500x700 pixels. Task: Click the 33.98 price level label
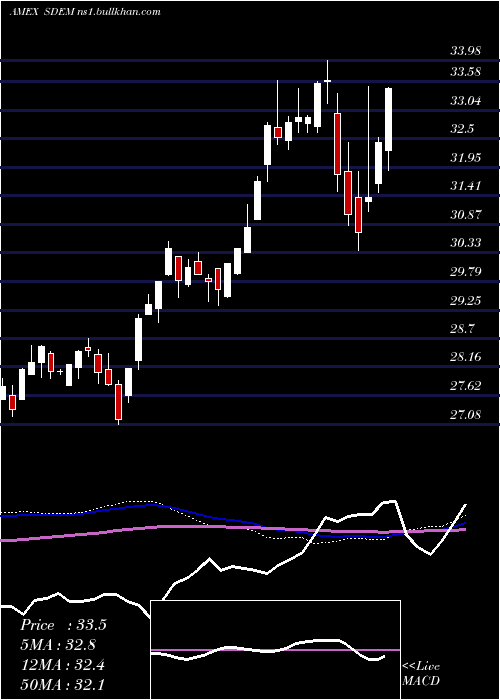click(466, 51)
